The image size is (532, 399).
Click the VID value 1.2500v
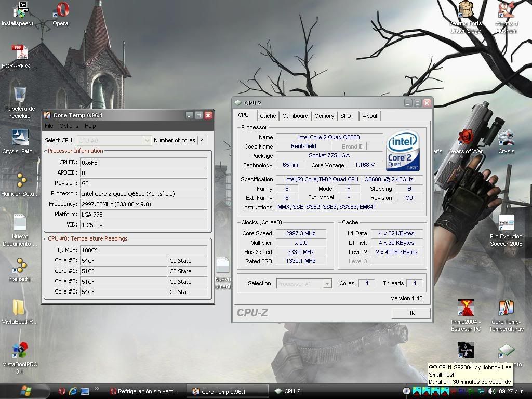(x=143, y=225)
